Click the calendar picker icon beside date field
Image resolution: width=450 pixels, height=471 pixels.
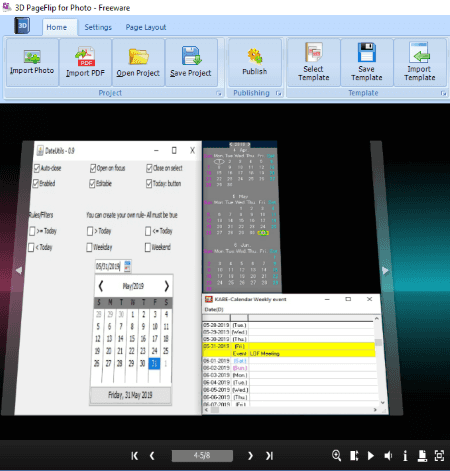pyautogui.click(x=127, y=266)
